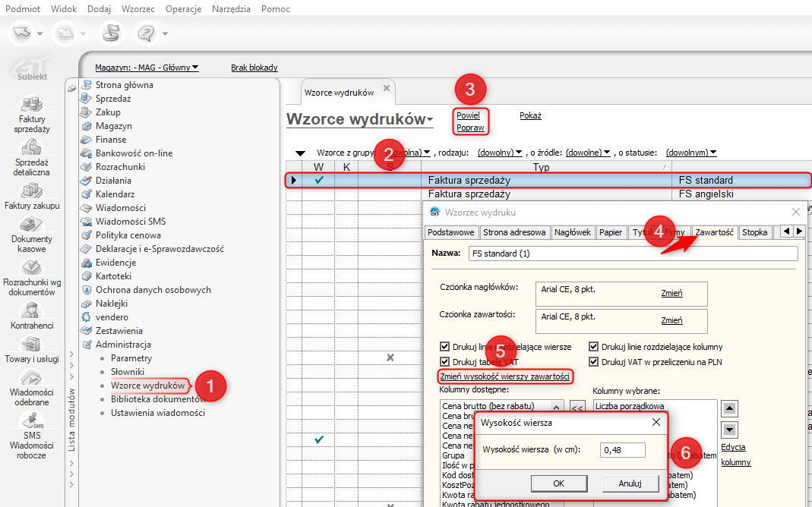Open Wiadomości odebrane sidebar icon

click(32, 377)
